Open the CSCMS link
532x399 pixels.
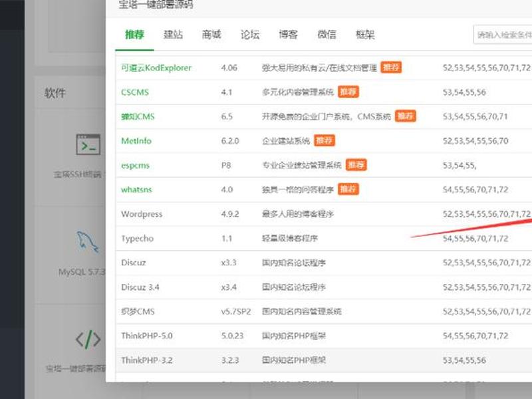(135, 92)
